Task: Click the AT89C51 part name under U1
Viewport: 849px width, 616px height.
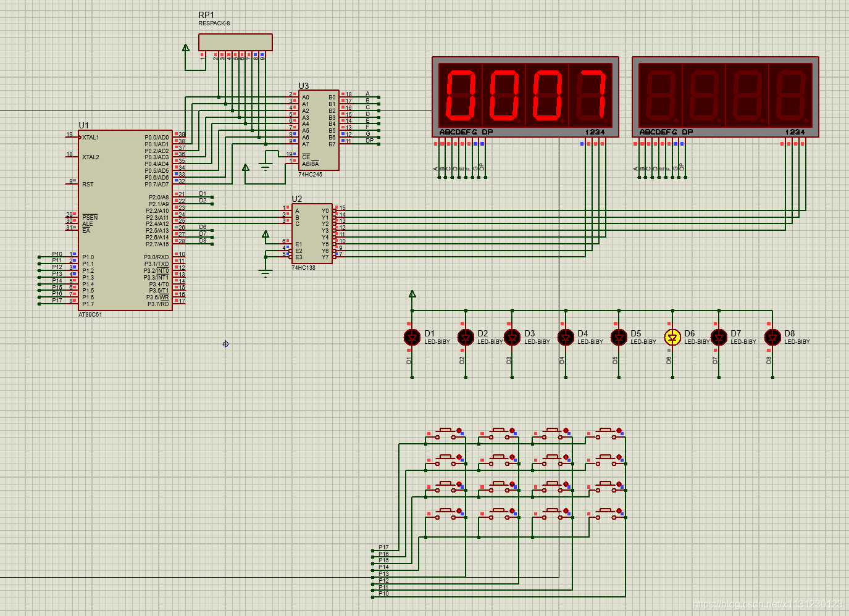Action: [90, 315]
